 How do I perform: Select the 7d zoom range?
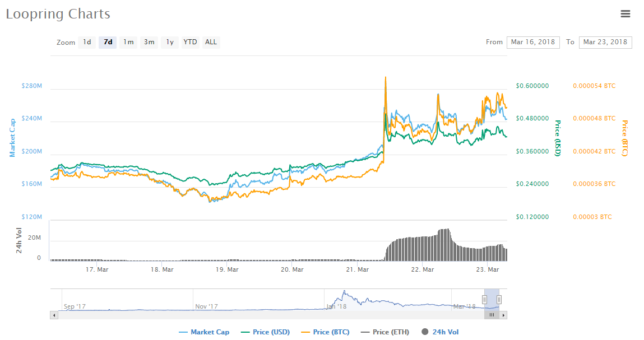(x=108, y=42)
